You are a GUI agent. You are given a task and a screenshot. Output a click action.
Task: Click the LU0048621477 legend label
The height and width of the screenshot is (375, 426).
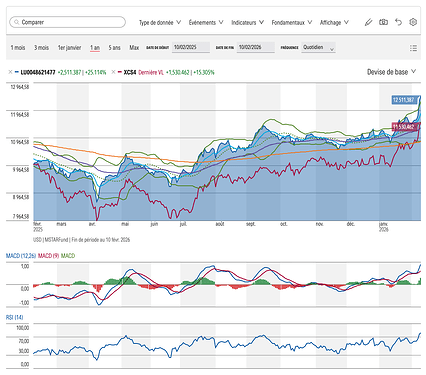38,72
